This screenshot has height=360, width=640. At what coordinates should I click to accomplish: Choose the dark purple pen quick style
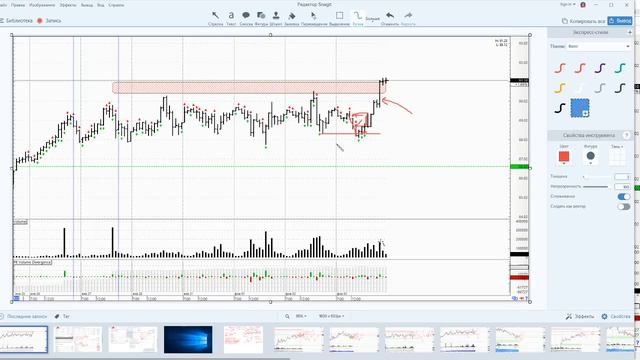600,68
